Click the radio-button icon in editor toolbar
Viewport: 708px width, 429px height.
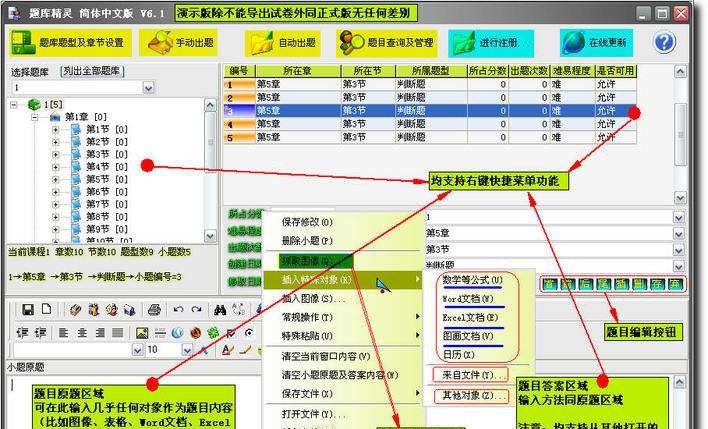point(248,333)
